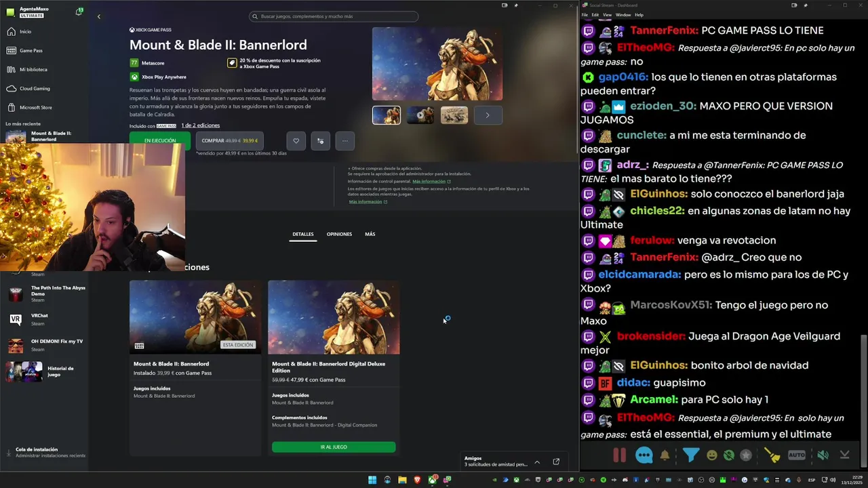Advance gallery with next arrow

click(x=487, y=115)
